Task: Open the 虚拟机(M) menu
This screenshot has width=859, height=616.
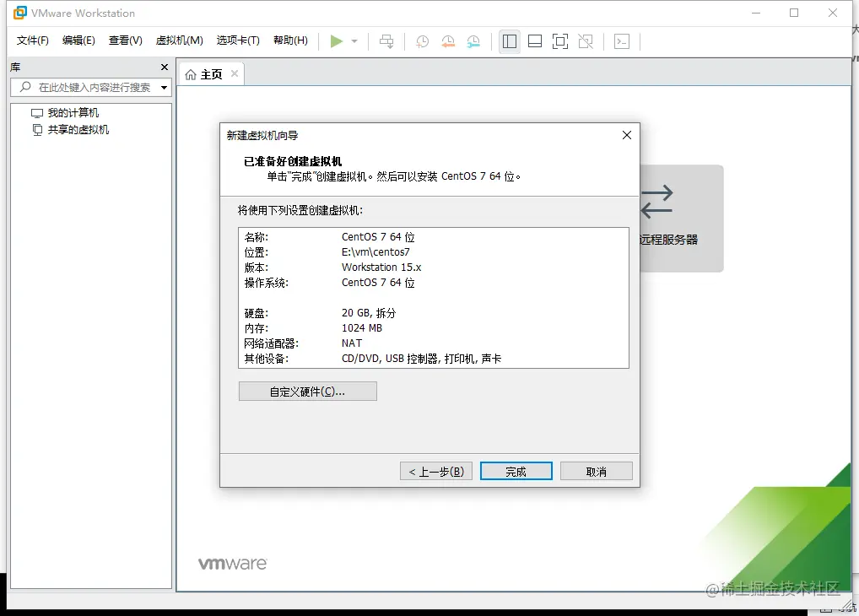Action: [x=179, y=41]
